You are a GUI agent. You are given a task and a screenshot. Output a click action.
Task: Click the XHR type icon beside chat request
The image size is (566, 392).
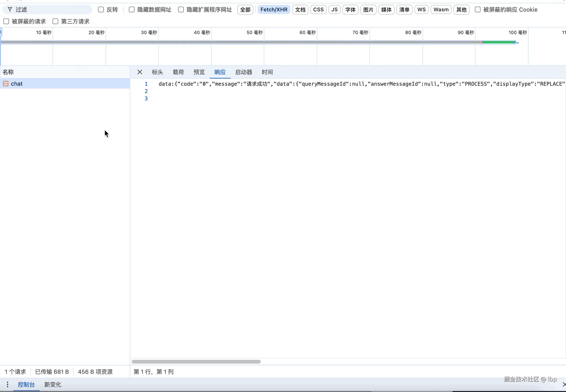click(6, 84)
